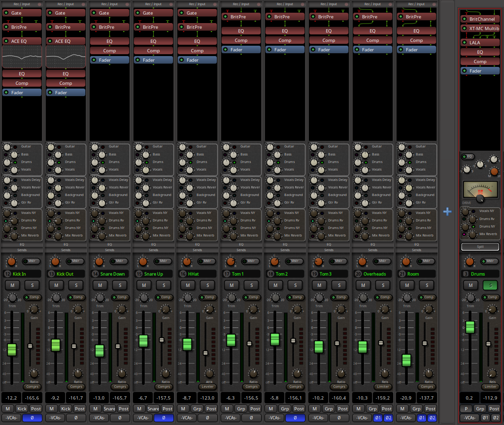Click the blue plus icon to add a strip
The height and width of the screenshot is (425, 504).
[447, 212]
